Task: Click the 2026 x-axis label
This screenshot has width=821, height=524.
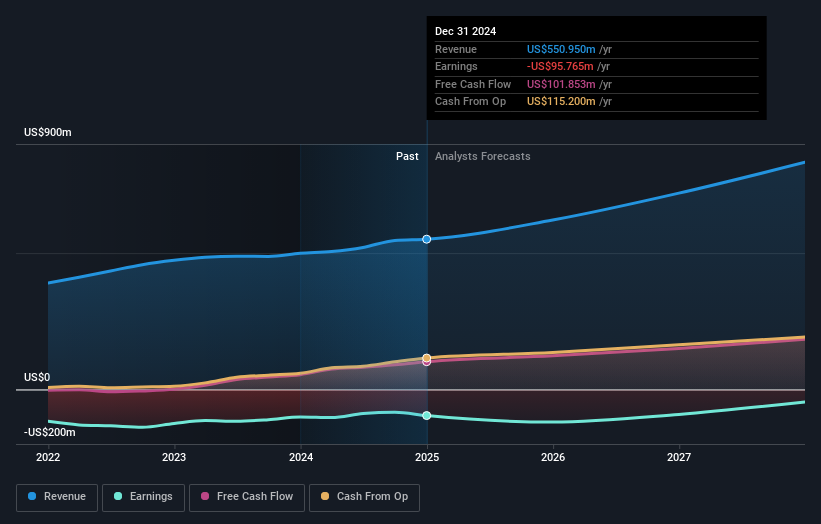Action: click(x=553, y=458)
